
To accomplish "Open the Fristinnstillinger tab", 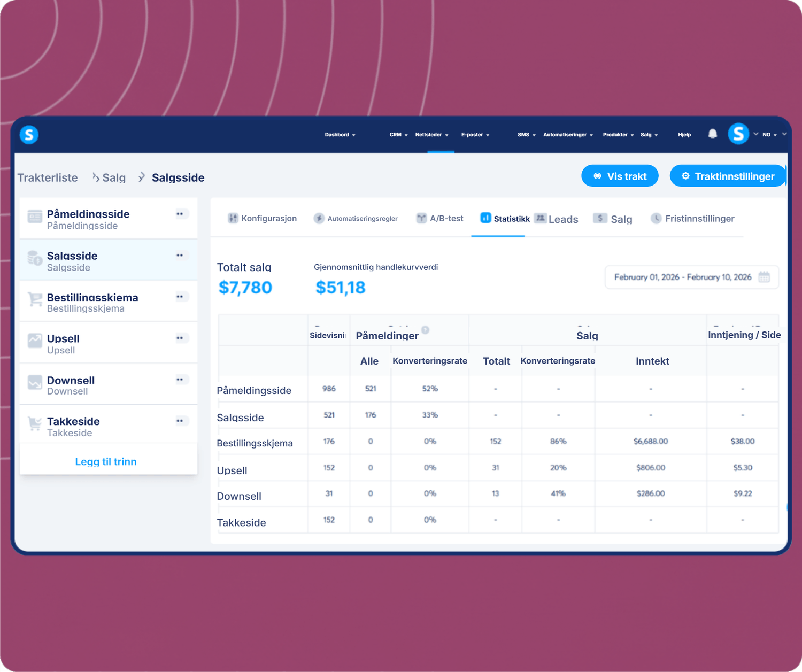I will click(x=692, y=218).
